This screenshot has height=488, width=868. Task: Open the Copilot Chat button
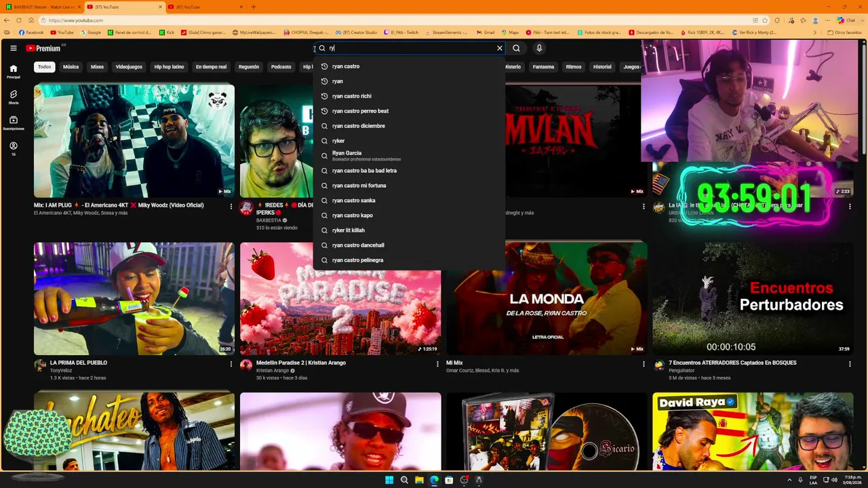point(847,20)
